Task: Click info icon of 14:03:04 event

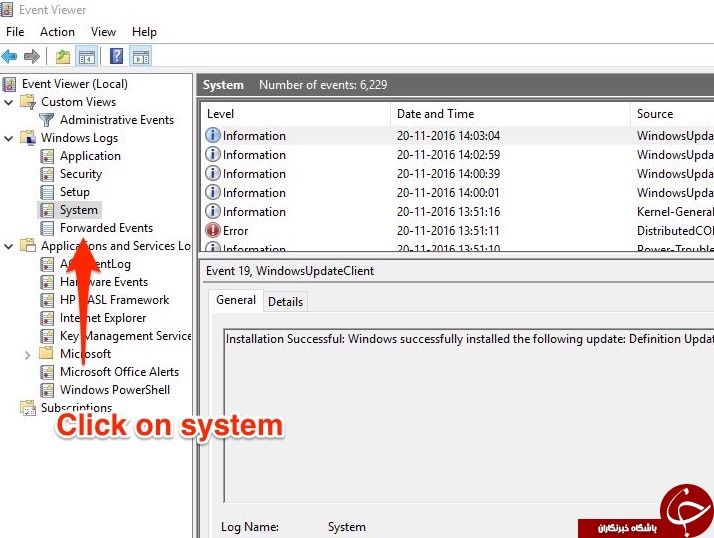Action: coord(213,135)
